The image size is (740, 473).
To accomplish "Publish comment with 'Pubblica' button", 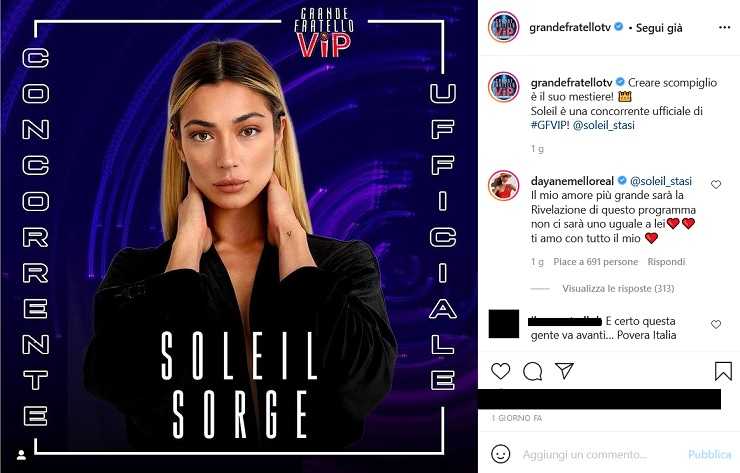I will click(710, 455).
